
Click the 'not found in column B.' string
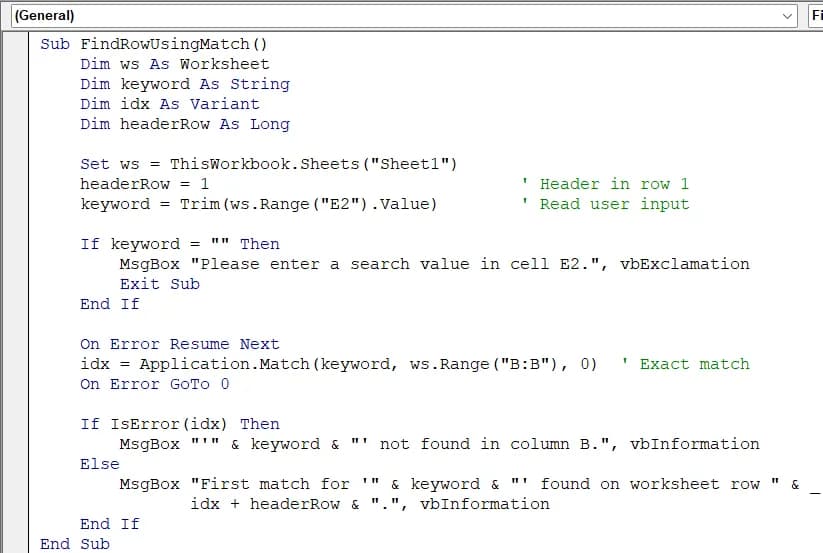point(480,444)
